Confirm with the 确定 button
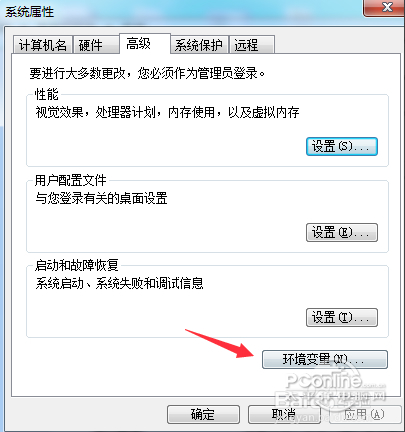The height and width of the screenshot is (432, 405). pyautogui.click(x=203, y=415)
